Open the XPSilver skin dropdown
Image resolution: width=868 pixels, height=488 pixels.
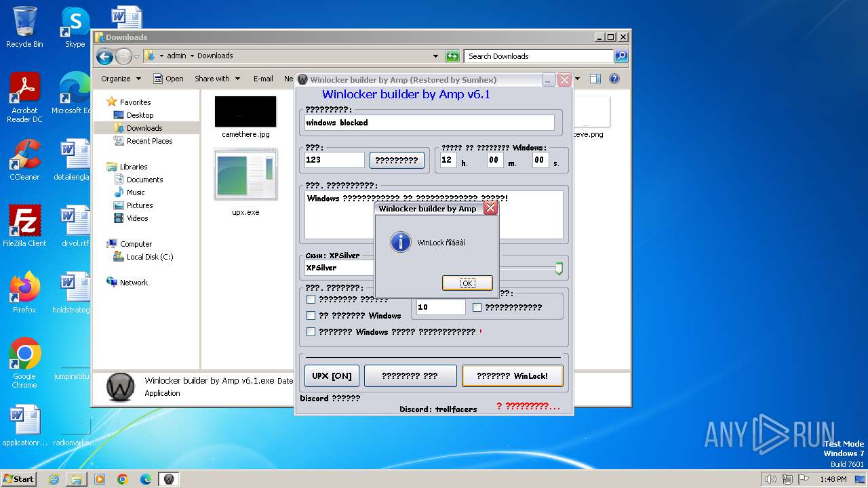click(339, 268)
